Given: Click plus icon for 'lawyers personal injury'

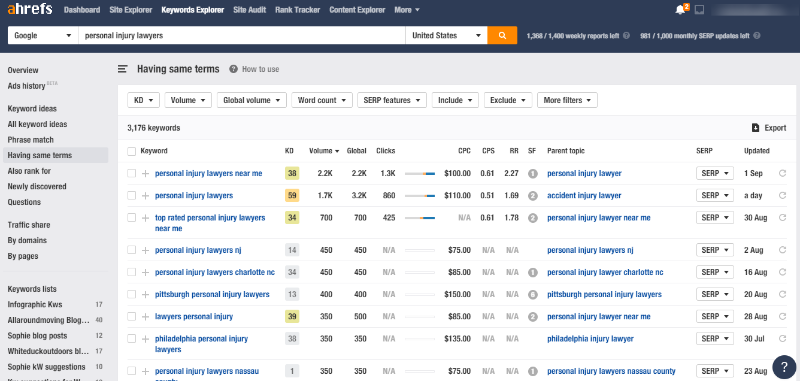Looking at the screenshot, I should [145, 317].
